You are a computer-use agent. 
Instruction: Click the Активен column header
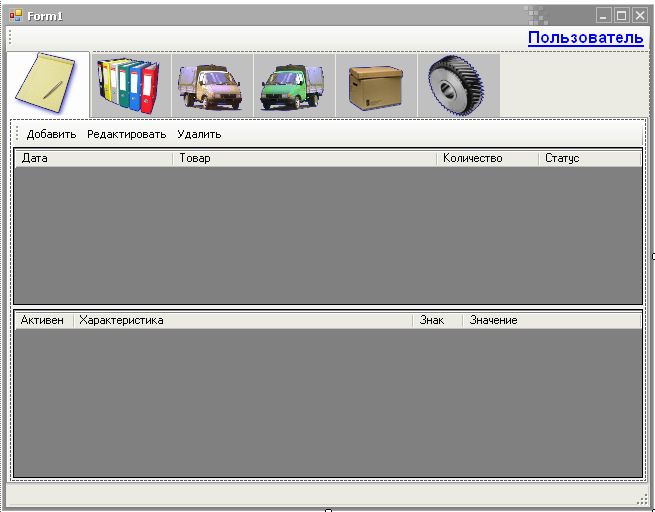click(x=44, y=320)
